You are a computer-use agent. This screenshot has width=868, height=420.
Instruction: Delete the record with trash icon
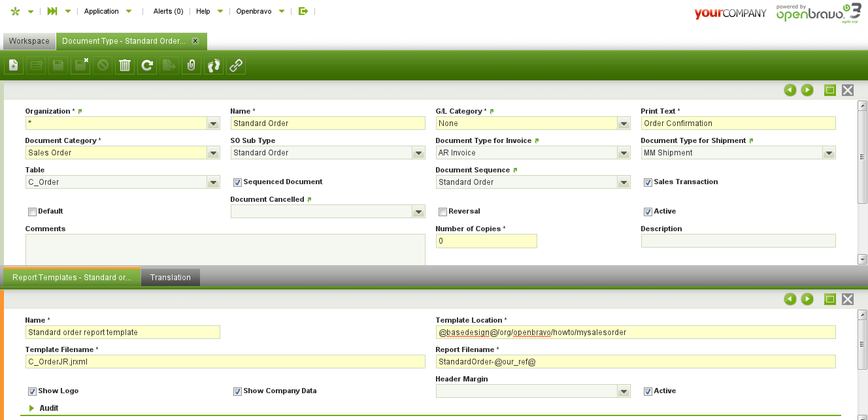point(125,65)
